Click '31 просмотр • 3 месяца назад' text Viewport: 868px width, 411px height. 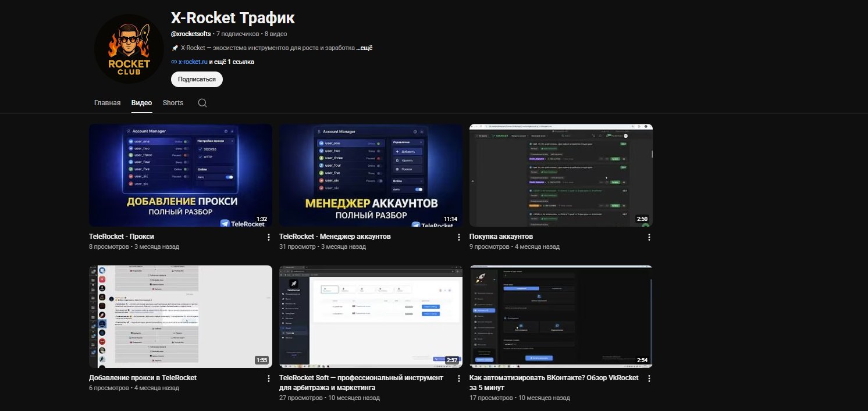coord(322,246)
